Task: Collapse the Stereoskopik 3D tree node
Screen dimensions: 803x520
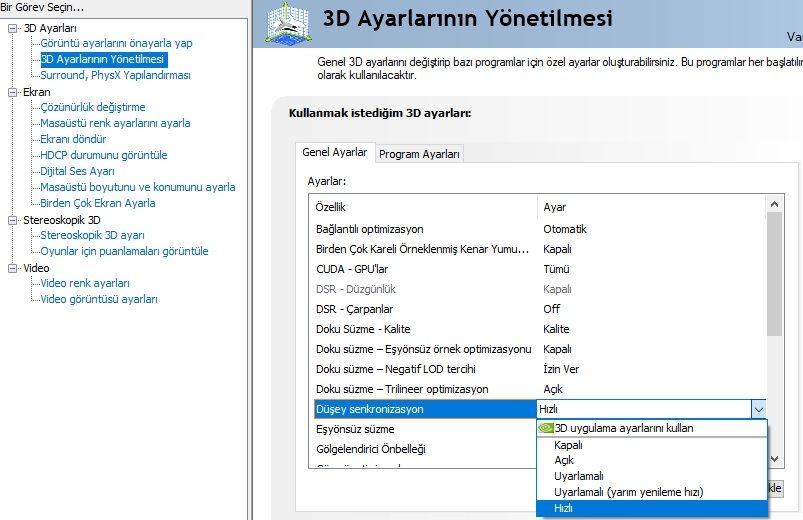Action: pyautogui.click(x=12, y=220)
